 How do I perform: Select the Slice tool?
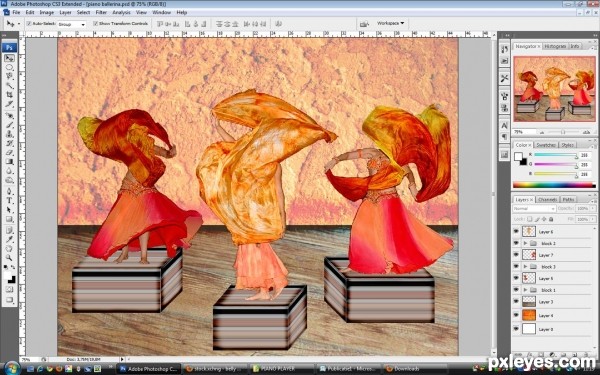pos(9,104)
